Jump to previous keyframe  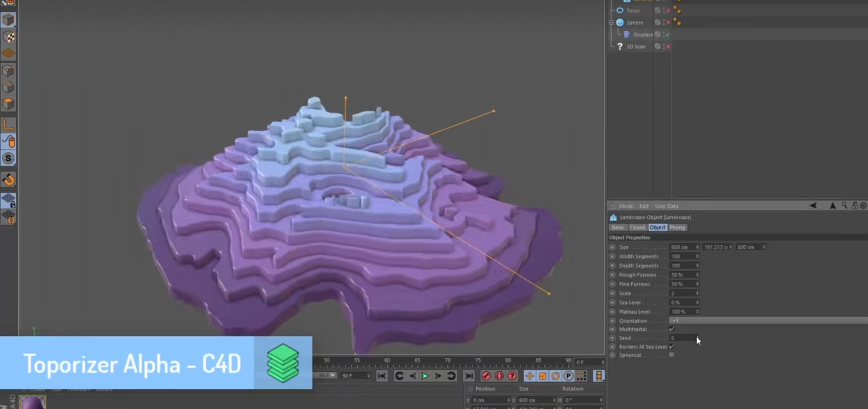point(400,376)
